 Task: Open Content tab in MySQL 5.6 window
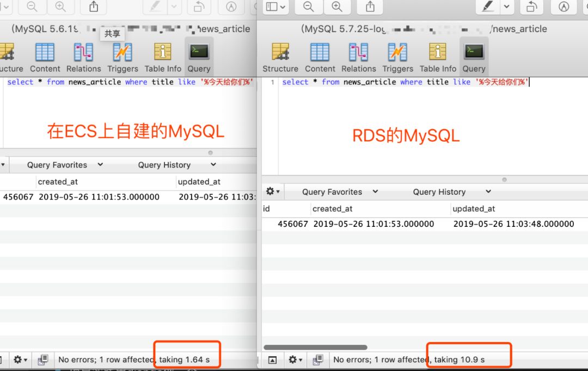[x=45, y=57]
